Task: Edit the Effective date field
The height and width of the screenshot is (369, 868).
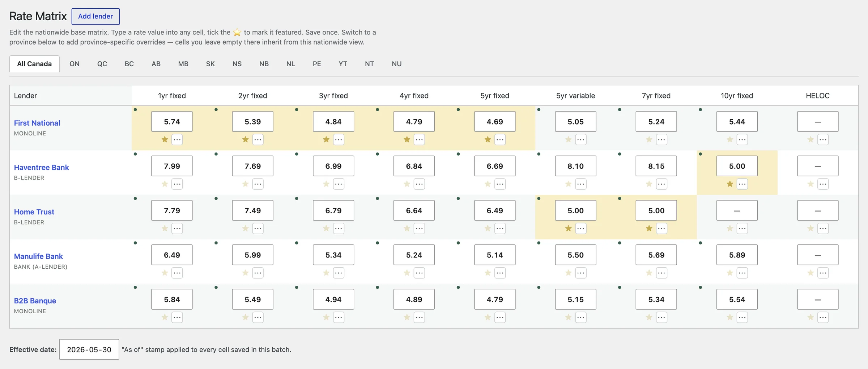Action: [x=89, y=349]
